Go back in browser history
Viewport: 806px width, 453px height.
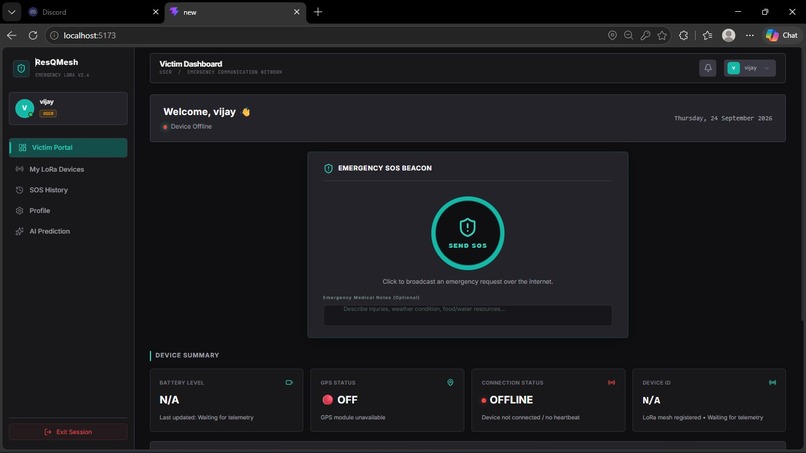point(12,35)
